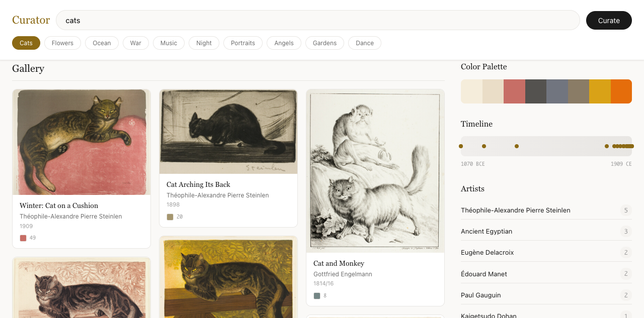The width and height of the screenshot is (644, 318).
Task: Click the date "1814/16" on Cat and Monkey
Action: [x=324, y=284]
